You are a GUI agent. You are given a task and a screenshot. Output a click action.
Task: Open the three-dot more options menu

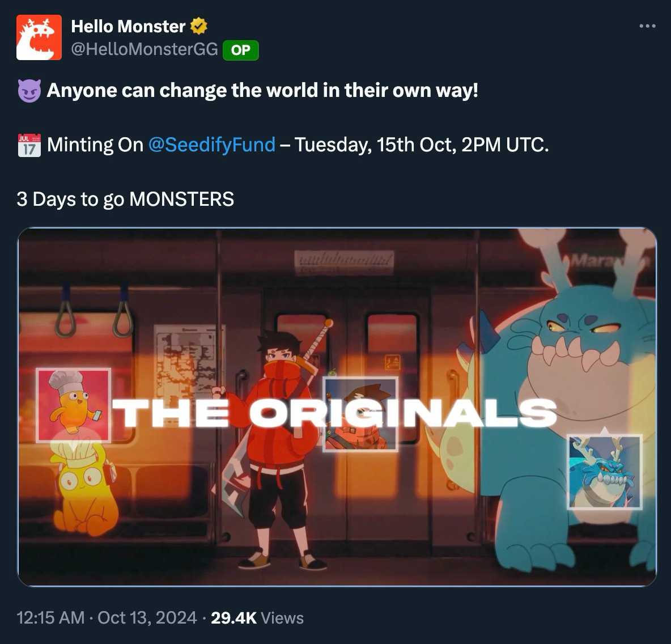[647, 26]
